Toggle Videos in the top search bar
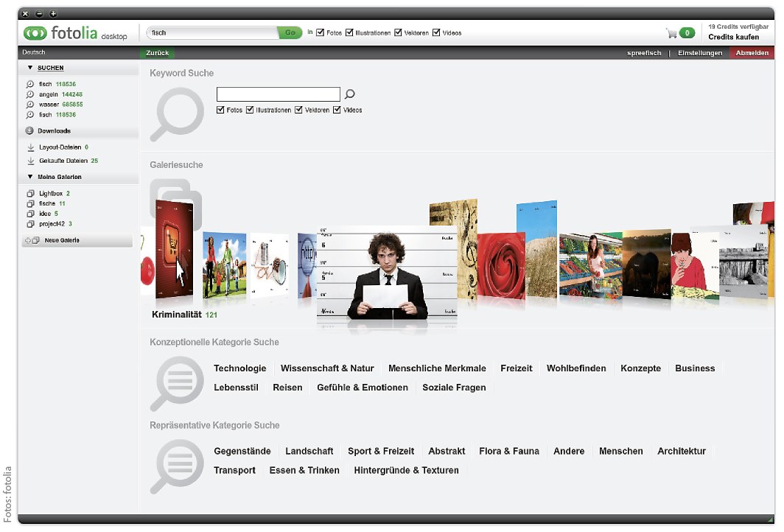Viewport: 784px width, 532px height. click(x=436, y=32)
